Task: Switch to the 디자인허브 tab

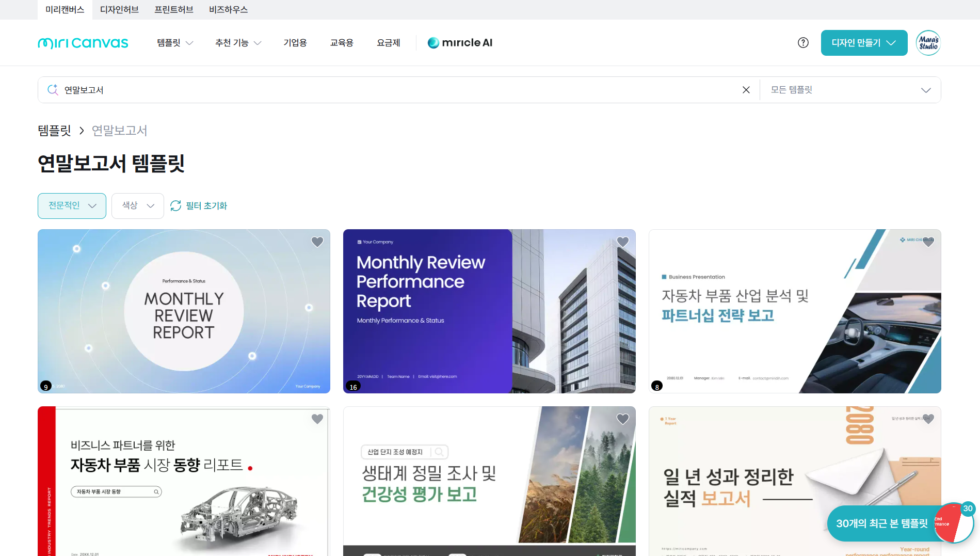Action: 119,10
